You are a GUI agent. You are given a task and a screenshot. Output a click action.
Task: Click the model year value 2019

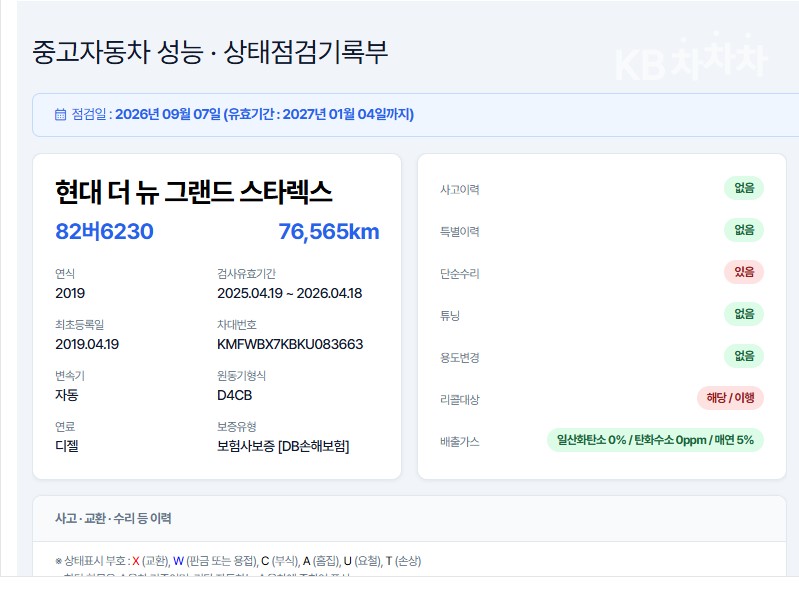70,293
